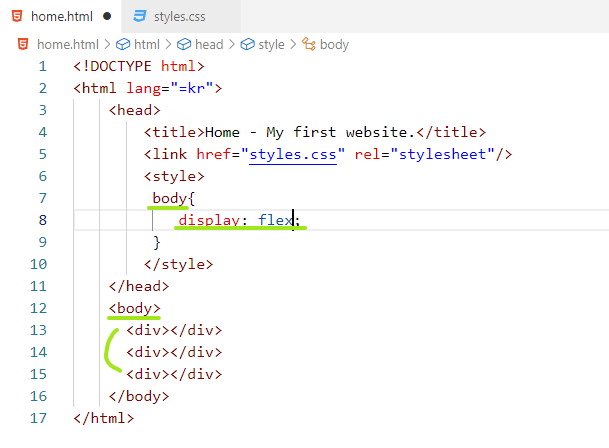This screenshot has height=448, width=609.
Task: Click the body selector on line 7
Action: 169,199
